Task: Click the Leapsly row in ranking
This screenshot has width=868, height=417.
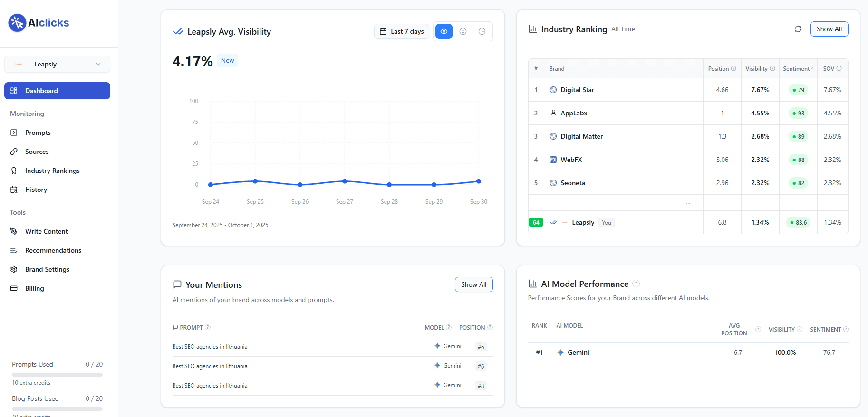Action: click(x=688, y=222)
